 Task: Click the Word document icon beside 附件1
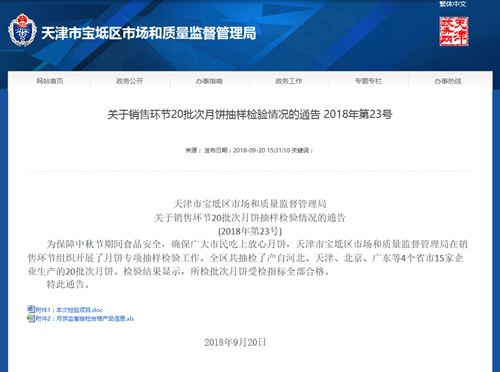coord(31,309)
